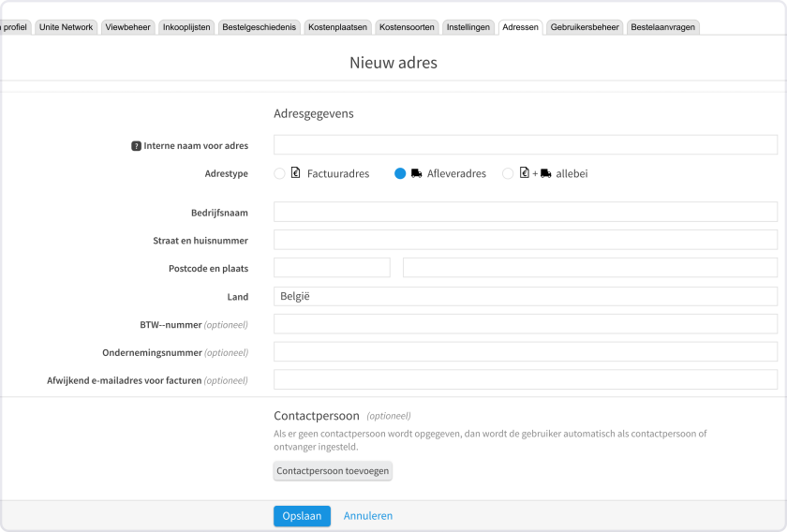Image resolution: width=787 pixels, height=532 pixels.
Task: Focus the Interne naam voor adres field
Action: [x=526, y=144]
